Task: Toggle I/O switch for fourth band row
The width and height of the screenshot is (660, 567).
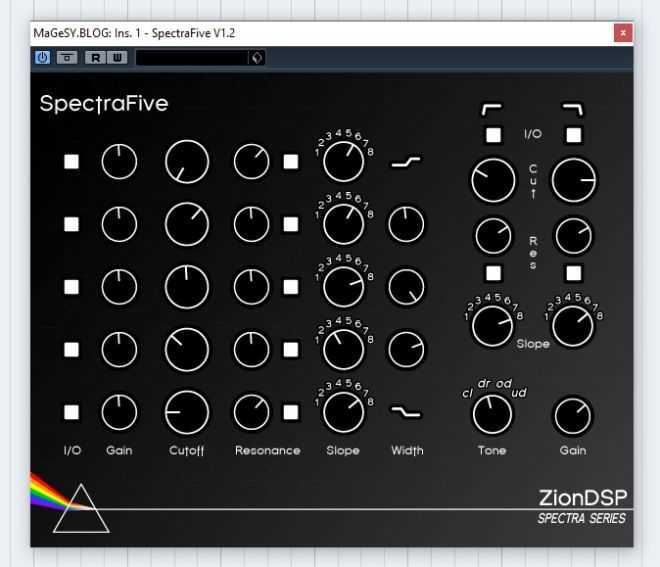Action: (71, 349)
